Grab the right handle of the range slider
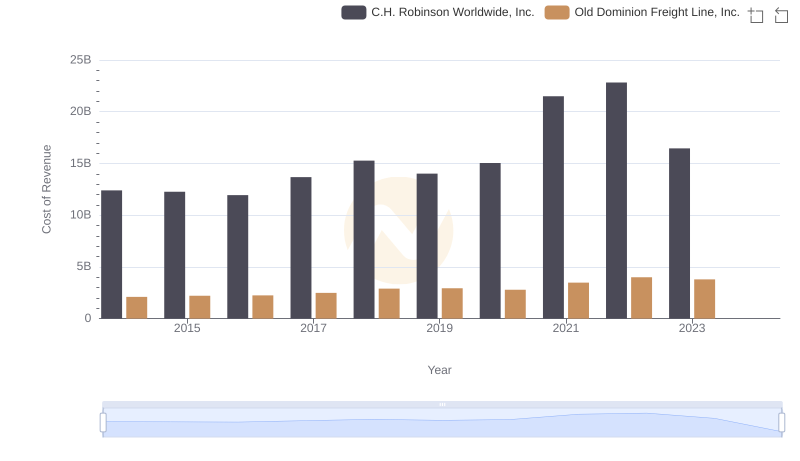Viewport: 800px width, 461px height. pos(782,422)
